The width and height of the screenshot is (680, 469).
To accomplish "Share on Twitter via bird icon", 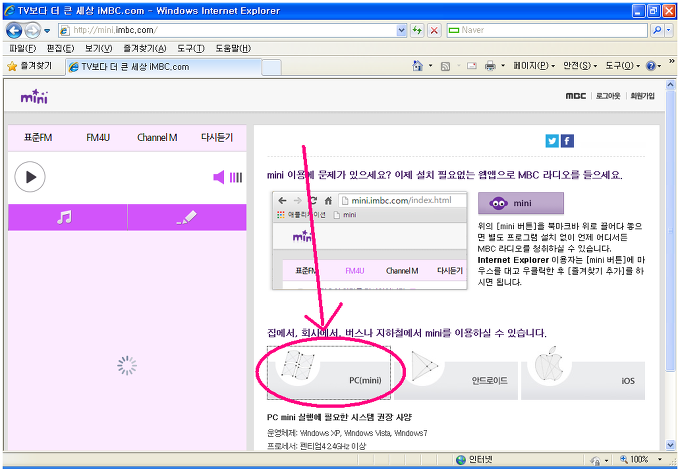I will click(x=552, y=141).
